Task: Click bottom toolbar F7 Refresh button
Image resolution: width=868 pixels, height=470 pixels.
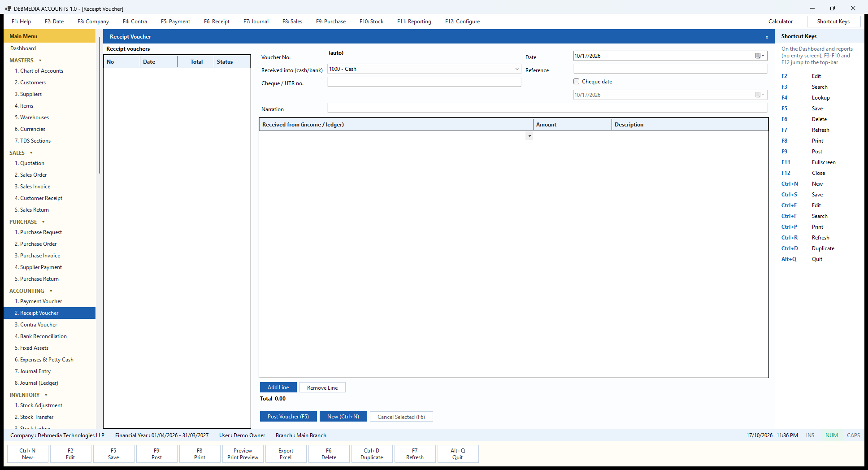Action: pyautogui.click(x=415, y=454)
